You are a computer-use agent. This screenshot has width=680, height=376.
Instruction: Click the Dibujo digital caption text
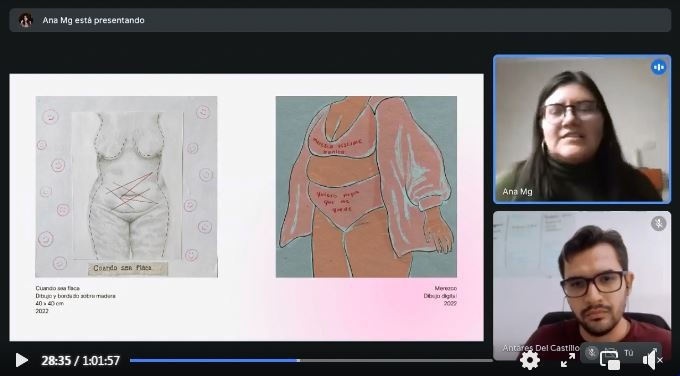point(440,296)
